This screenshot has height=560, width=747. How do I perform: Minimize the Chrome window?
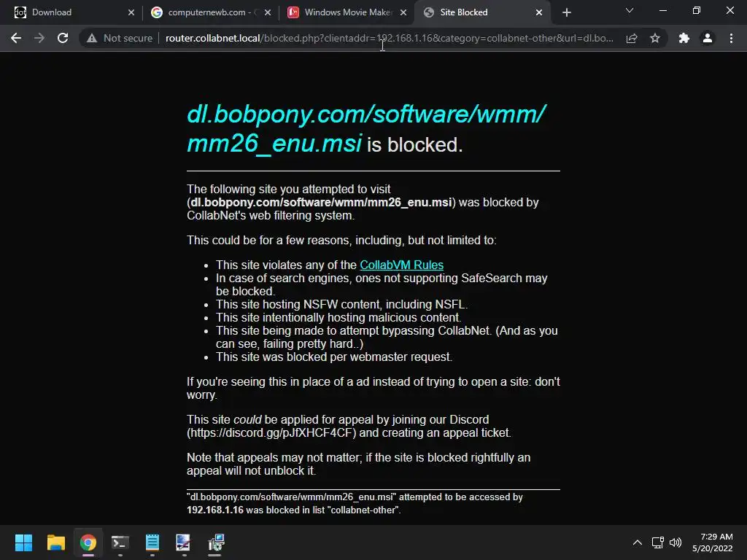pos(662,10)
